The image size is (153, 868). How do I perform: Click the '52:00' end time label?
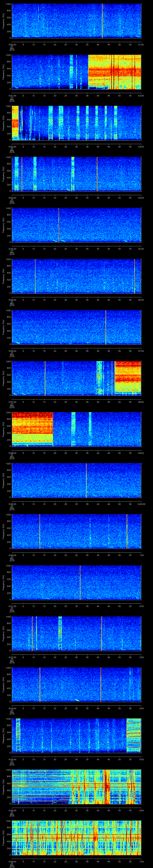tap(141, 96)
